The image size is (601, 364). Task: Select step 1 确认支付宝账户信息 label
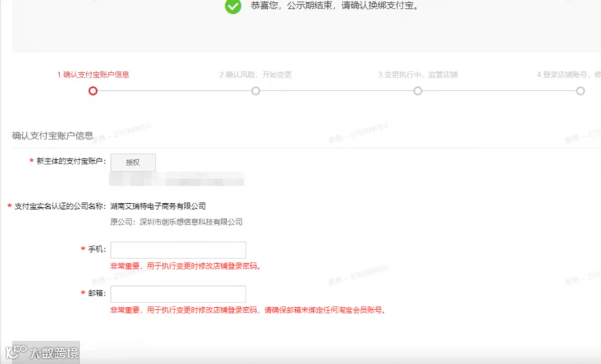coord(93,74)
